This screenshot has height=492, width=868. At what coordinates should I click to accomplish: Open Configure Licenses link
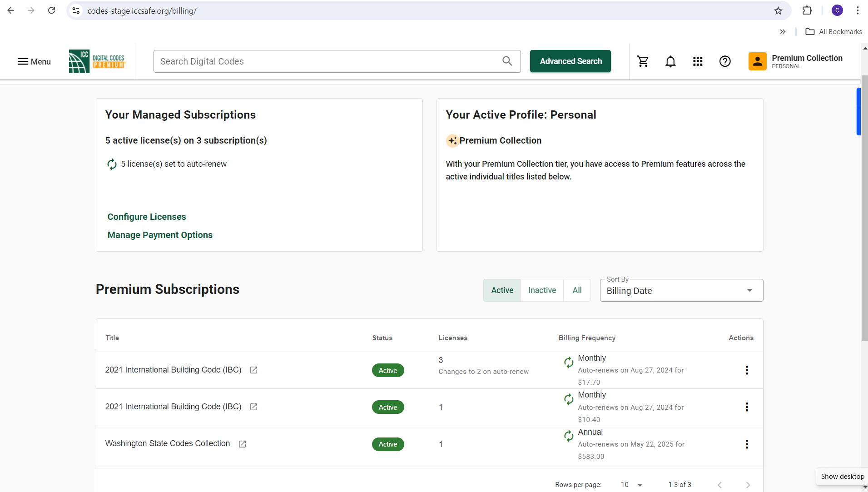tap(147, 217)
